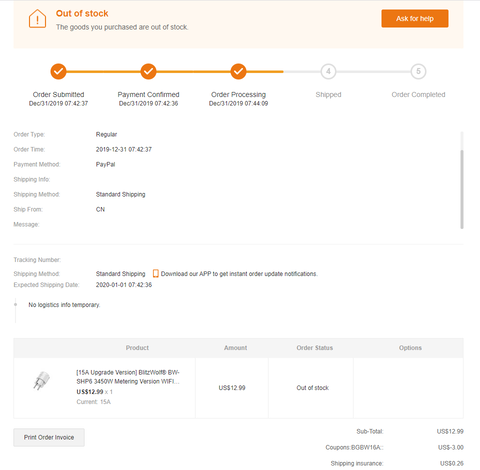
Task: Click the Out of stock status cell
Action: point(313,388)
